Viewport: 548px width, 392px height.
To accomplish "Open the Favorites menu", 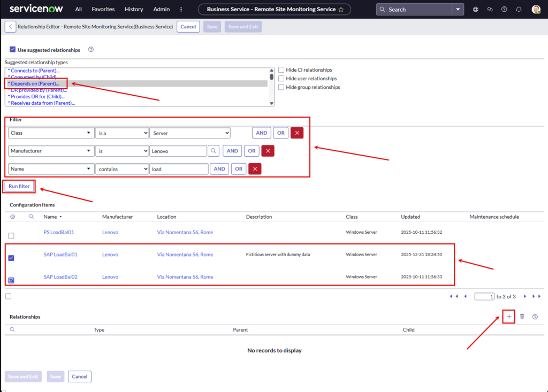I will point(103,10).
